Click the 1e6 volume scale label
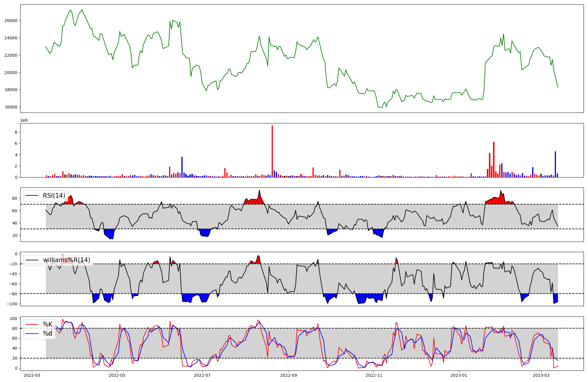 tap(24, 120)
